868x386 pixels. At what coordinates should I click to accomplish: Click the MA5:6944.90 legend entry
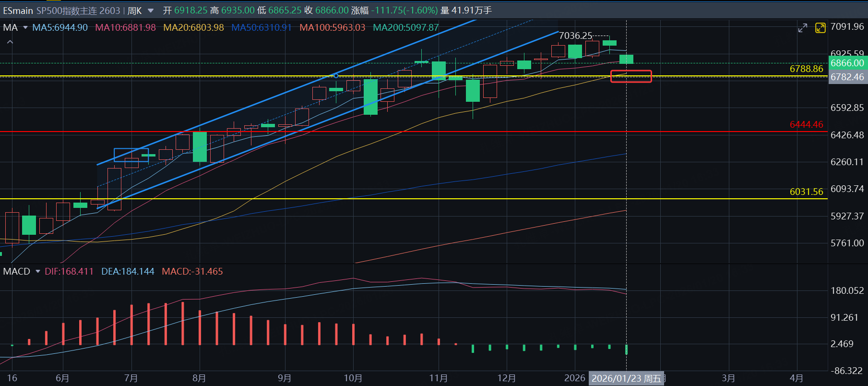pos(60,28)
